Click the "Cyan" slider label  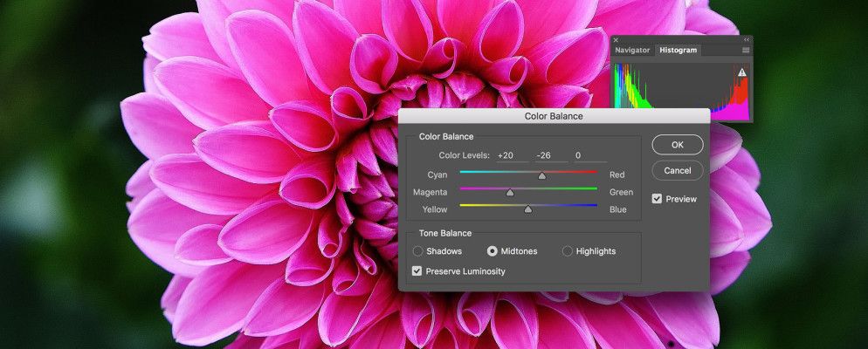pos(437,174)
